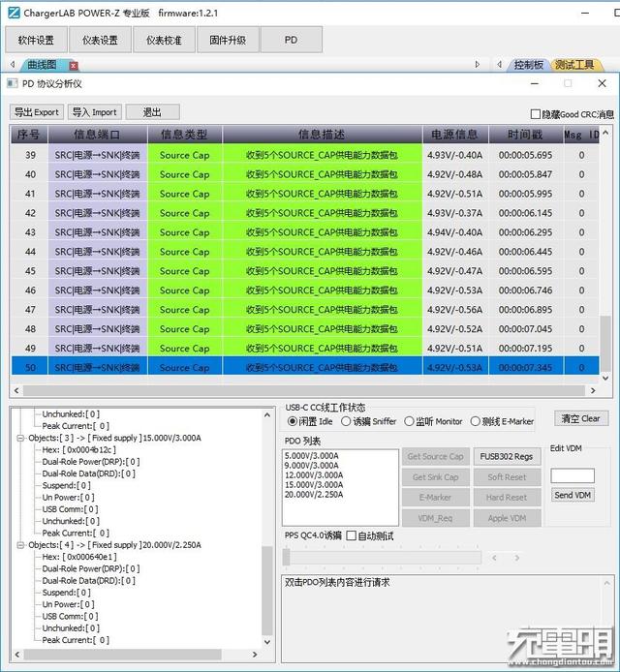Collapse Objects:[3] Fixed supply 15.000V tree node

coord(20,438)
